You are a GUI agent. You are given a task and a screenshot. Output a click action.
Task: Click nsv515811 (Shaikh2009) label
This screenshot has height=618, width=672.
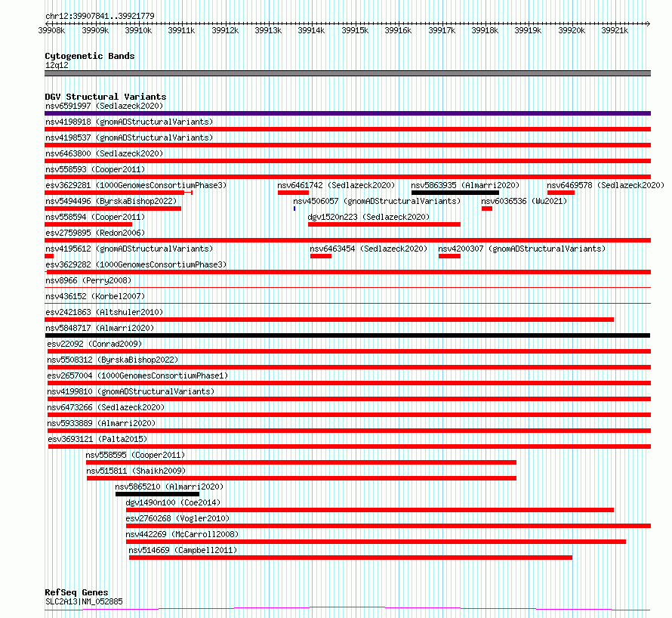click(136, 471)
